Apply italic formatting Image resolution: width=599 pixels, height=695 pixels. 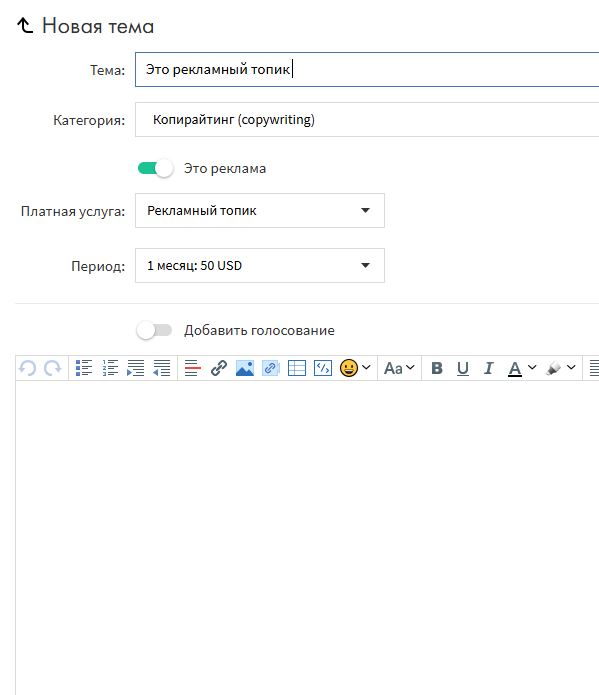pyautogui.click(x=489, y=368)
